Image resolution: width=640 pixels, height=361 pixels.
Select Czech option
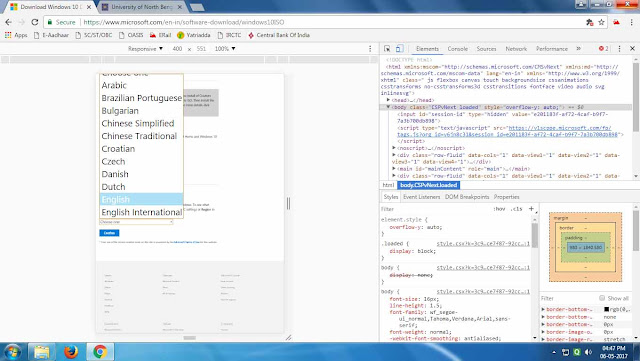(x=141, y=161)
